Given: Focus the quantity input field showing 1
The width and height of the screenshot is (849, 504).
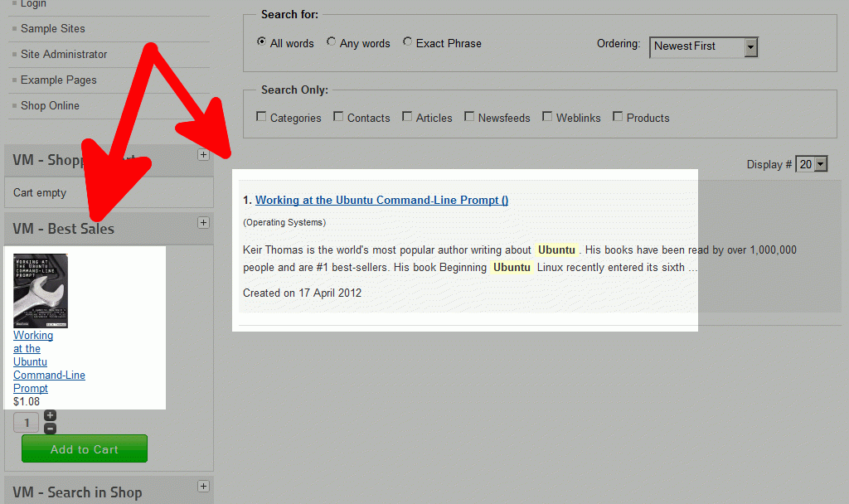Looking at the screenshot, I should (26, 423).
